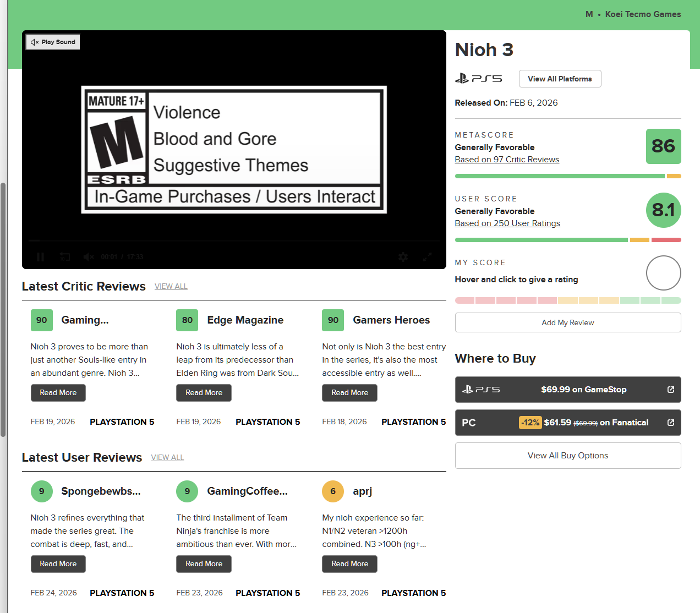This screenshot has height=613, width=700.
Task: View all Latest User Reviews
Action: click(167, 458)
